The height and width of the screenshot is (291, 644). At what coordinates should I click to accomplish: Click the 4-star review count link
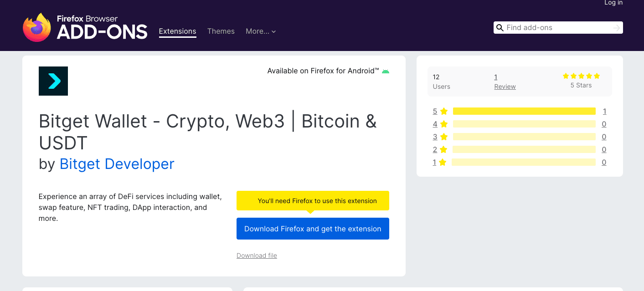(604, 124)
